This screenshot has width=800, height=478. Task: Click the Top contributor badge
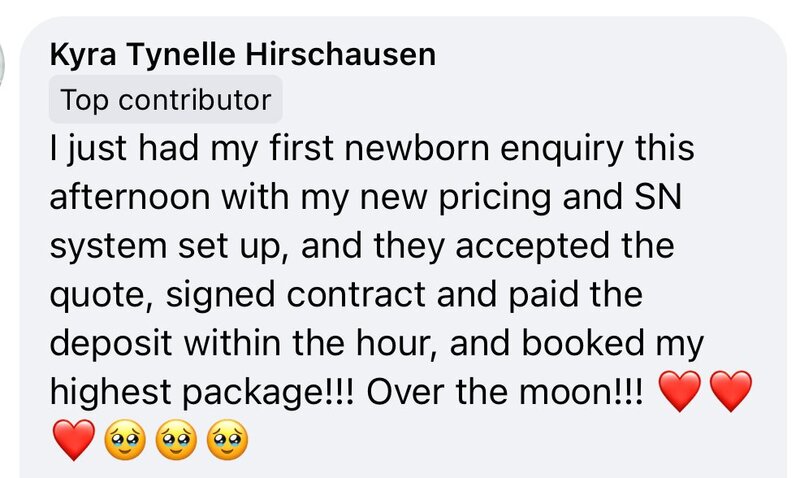(x=165, y=99)
